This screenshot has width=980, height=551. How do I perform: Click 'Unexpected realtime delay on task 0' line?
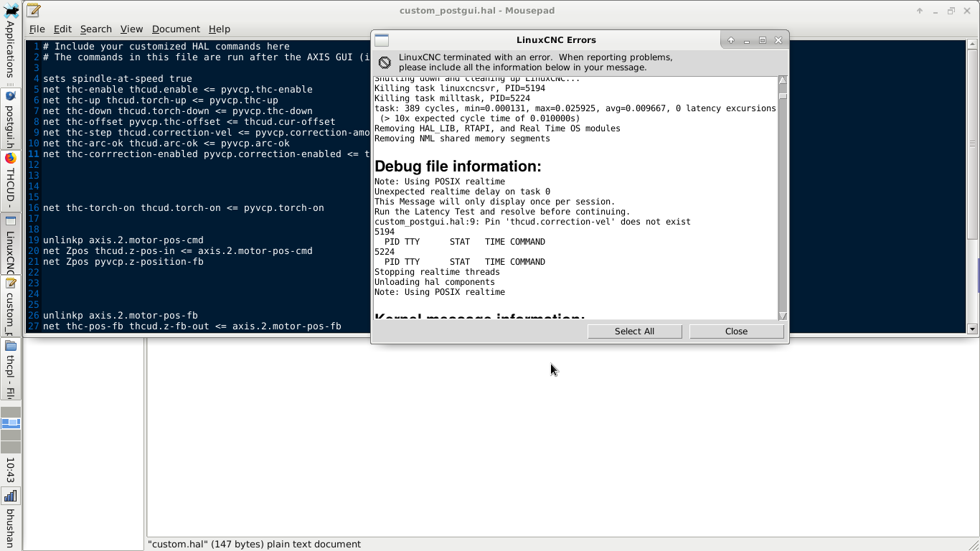[x=462, y=192]
